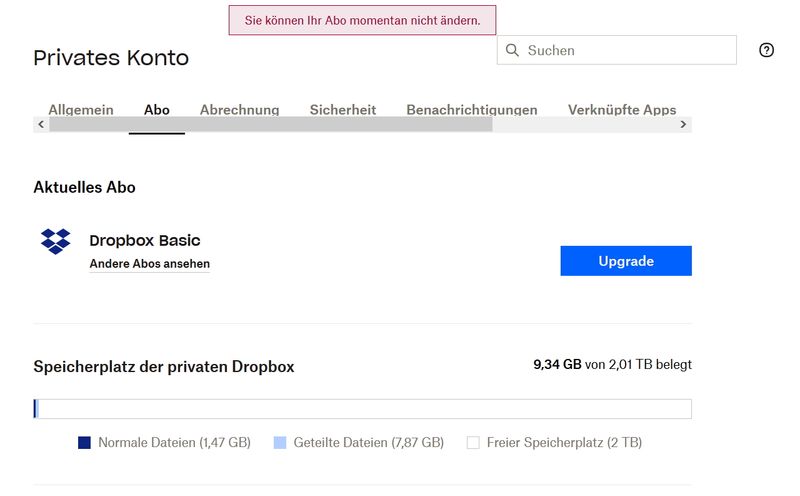Click the dark blue Normale Dateien swatch
This screenshot has width=800, height=496.
85,442
